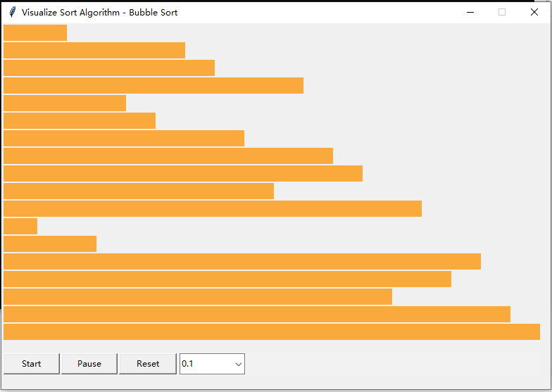This screenshot has width=552, height=392.
Task: Click the fifth bar from the top
Action: pos(64,103)
